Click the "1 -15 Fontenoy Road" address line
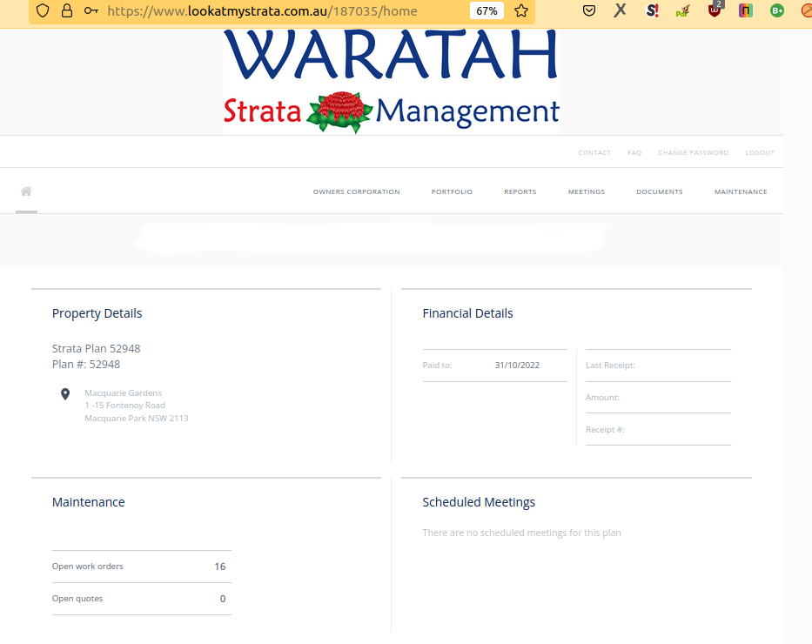 [x=124, y=406]
